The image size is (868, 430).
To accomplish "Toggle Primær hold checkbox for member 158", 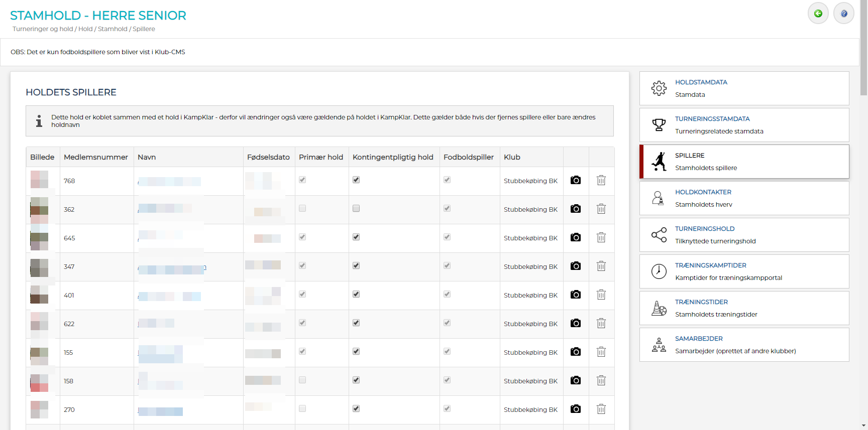I will [x=302, y=380].
